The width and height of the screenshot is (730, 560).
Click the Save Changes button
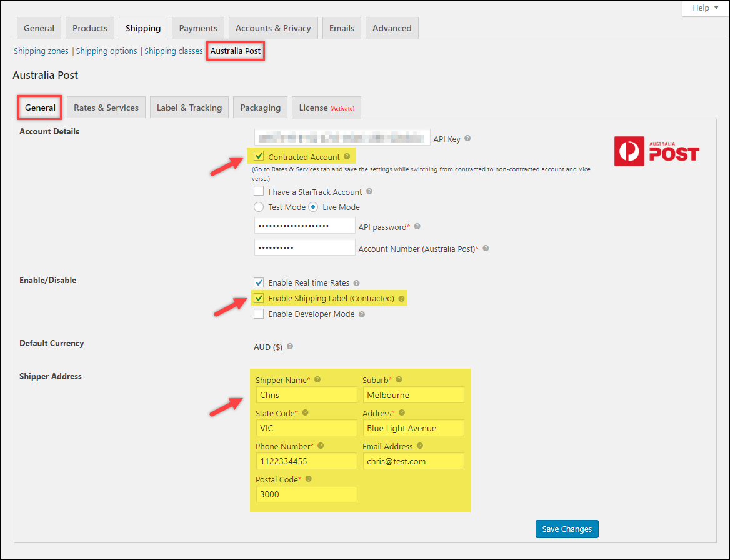coord(566,529)
